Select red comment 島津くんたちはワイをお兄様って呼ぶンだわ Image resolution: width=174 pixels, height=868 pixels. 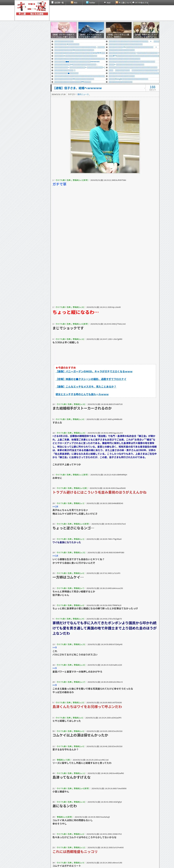(87, 707)
